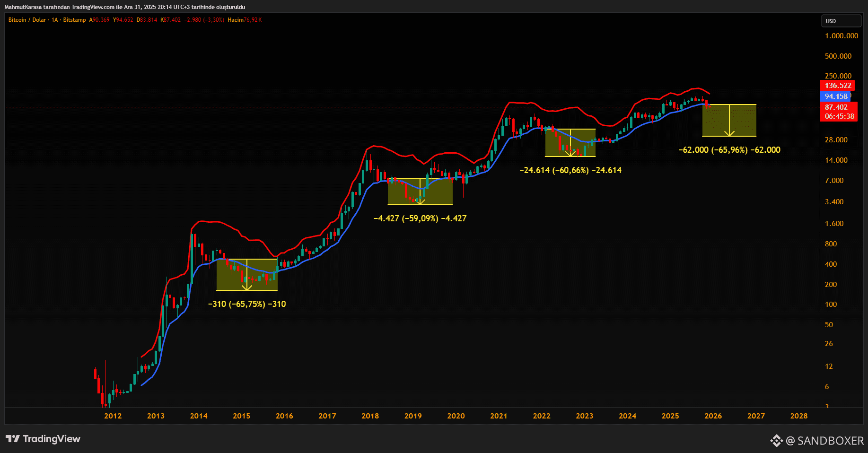Click the 28.000 price scale label

point(836,140)
